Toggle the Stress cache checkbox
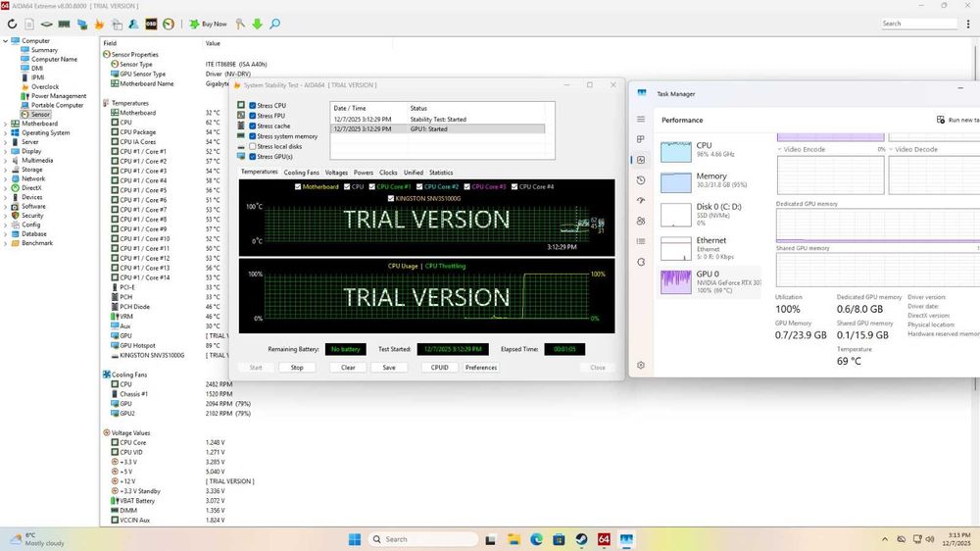This screenshot has width=980, height=551. coord(253,125)
